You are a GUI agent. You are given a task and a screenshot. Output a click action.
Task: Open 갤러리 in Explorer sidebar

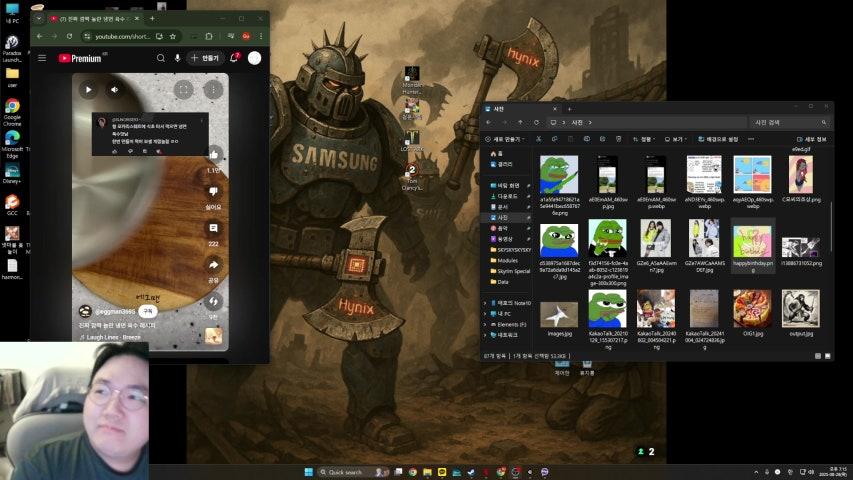501,164
